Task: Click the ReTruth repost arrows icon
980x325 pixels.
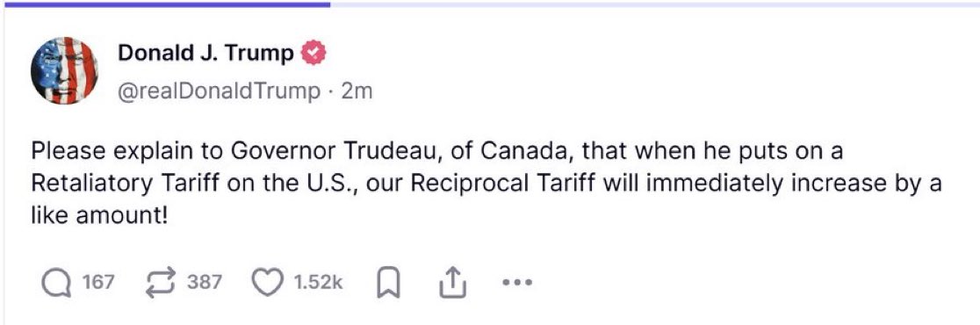Action: point(162,283)
